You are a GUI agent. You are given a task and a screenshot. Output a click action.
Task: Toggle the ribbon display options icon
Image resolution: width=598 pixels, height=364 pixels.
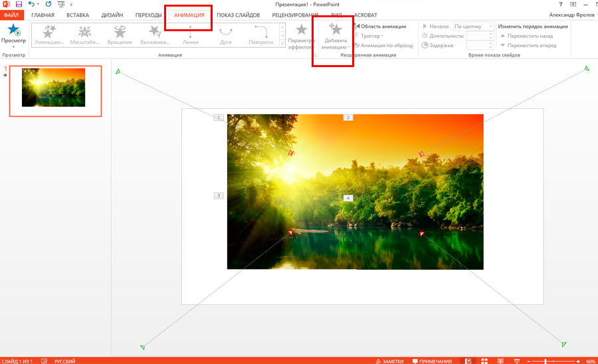[573, 4]
